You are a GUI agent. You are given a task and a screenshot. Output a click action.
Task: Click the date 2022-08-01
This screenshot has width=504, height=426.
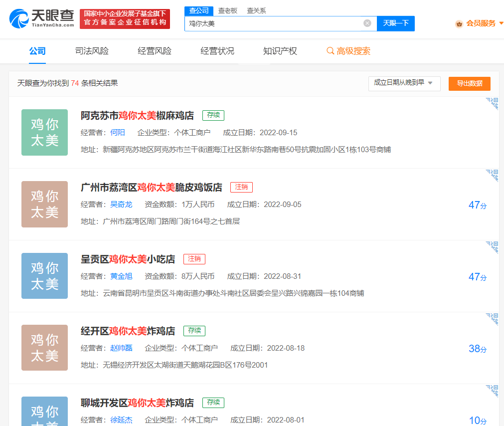coord(286,420)
